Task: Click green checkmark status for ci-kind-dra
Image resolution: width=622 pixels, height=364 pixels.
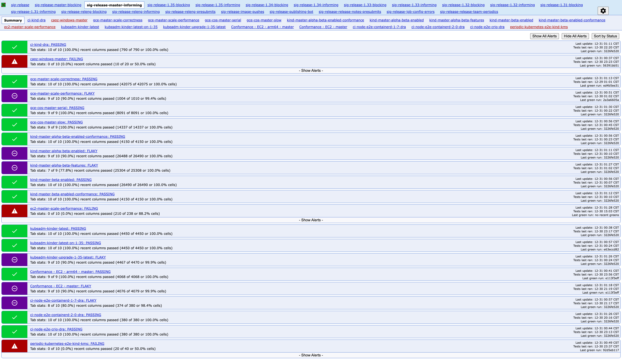Action: tap(15, 47)
